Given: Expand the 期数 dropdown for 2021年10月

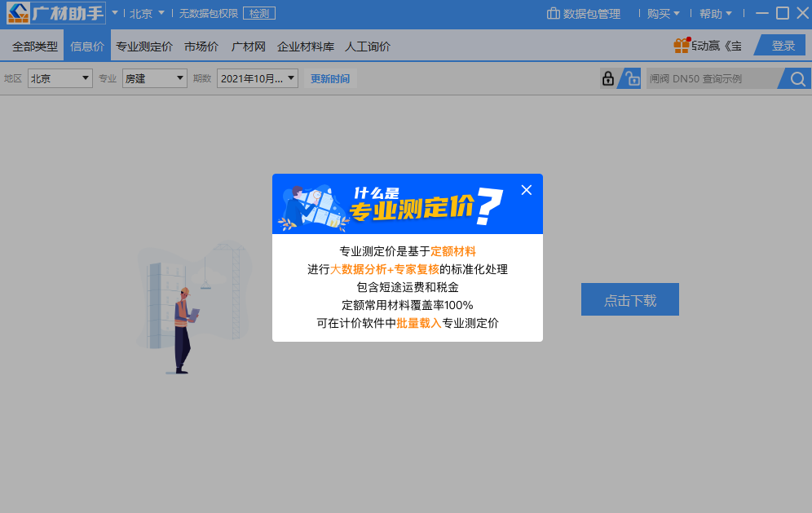Looking at the screenshot, I should 257,78.
